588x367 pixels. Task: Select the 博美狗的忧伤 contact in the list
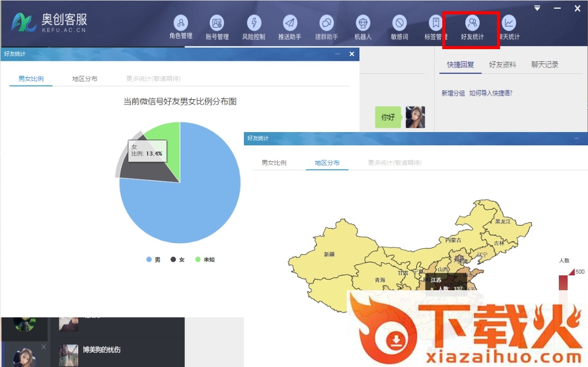tap(102, 350)
